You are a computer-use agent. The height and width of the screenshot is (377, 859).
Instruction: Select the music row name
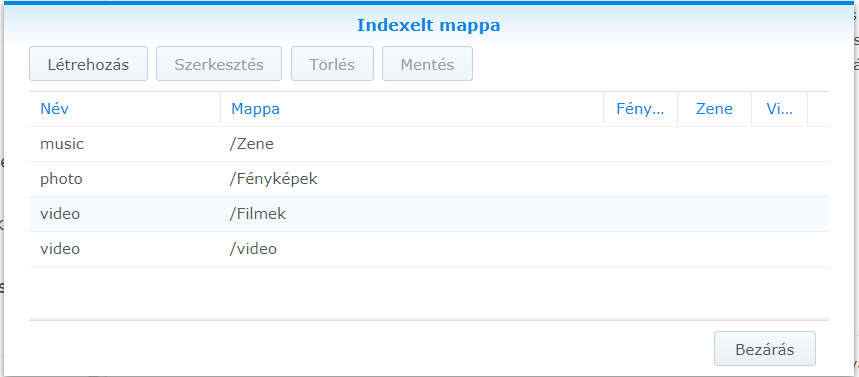click(x=62, y=144)
